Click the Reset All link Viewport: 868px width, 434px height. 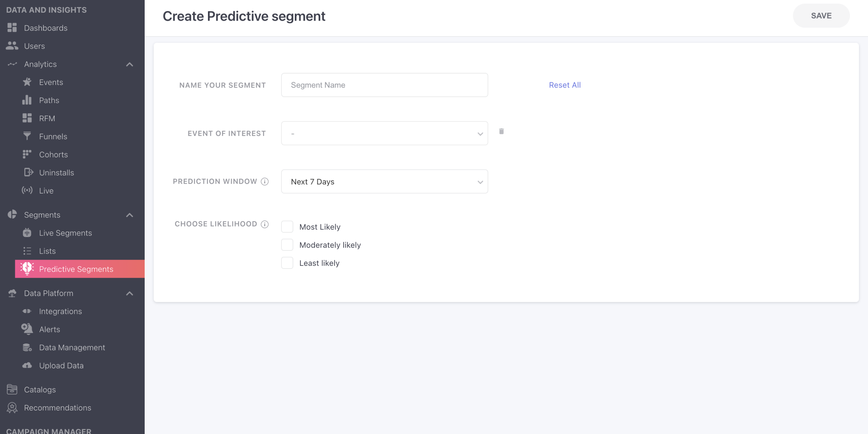click(565, 85)
